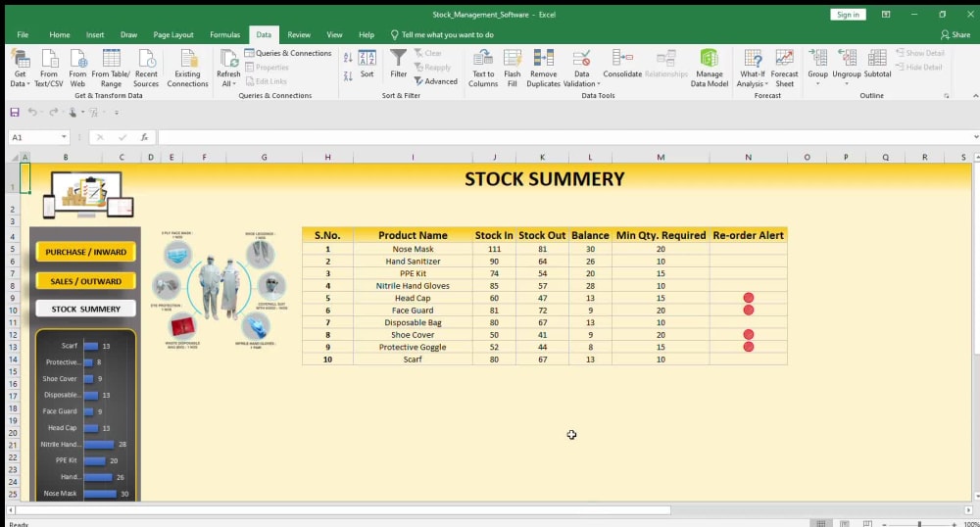Click the Data Validation icon
The height and width of the screenshot is (527, 980).
click(581, 59)
